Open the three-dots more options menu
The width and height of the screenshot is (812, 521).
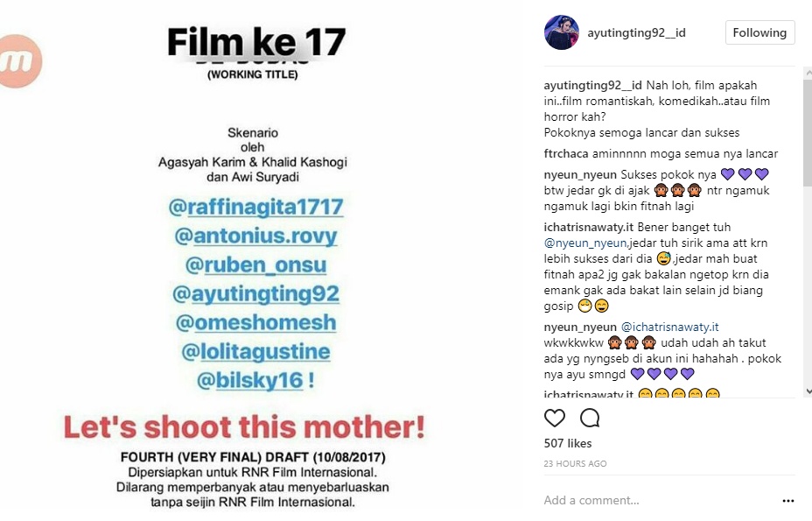pos(787,500)
